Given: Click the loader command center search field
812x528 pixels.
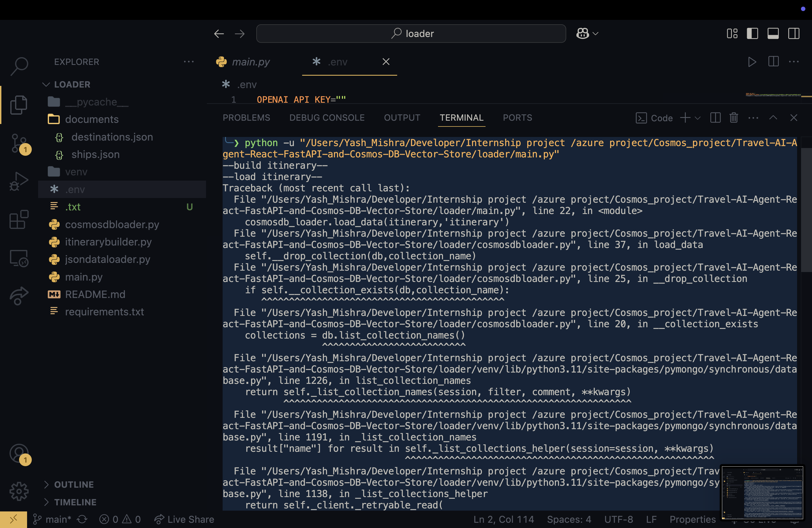Looking at the screenshot, I should 411,34.
